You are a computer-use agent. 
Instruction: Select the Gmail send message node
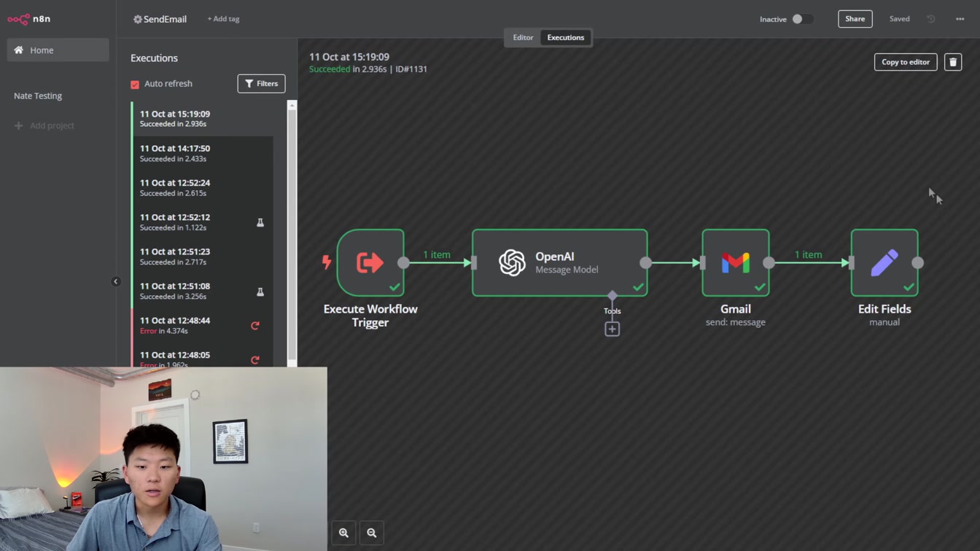[x=736, y=262]
